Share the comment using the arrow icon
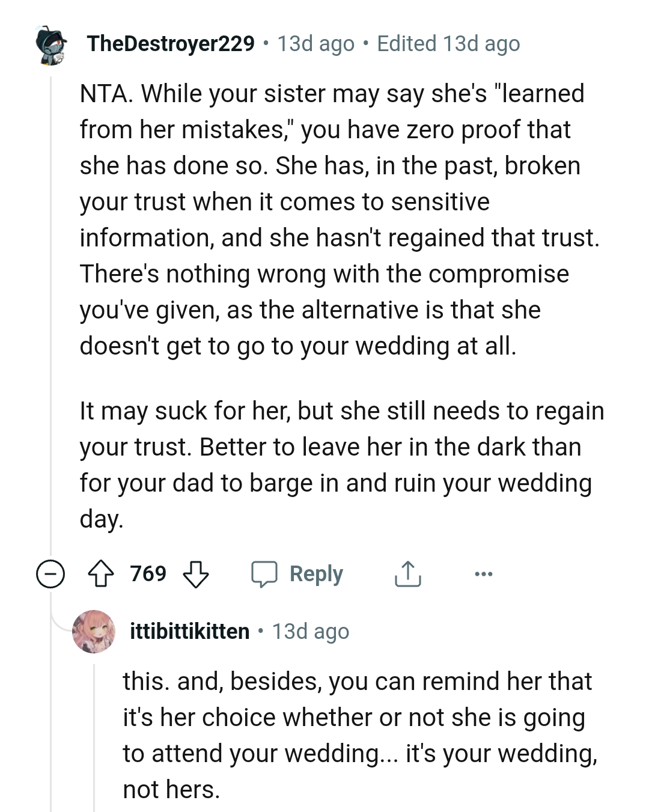 pyautogui.click(x=407, y=573)
